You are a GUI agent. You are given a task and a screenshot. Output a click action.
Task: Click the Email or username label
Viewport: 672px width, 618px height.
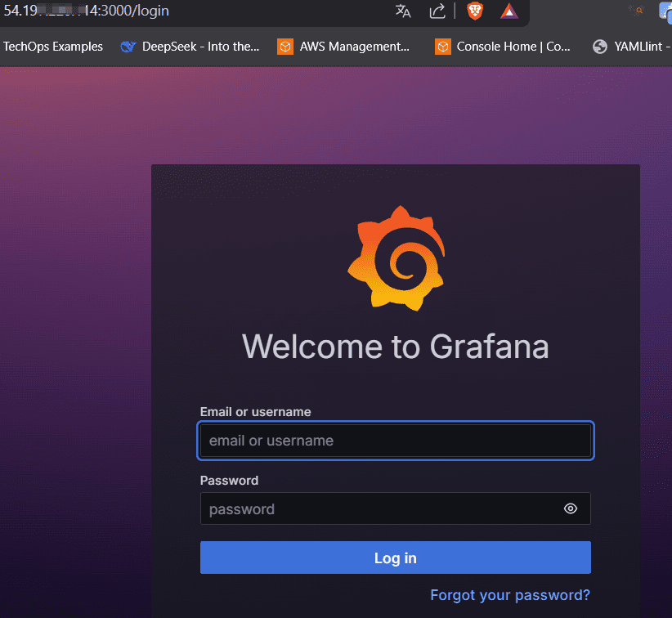[x=255, y=412]
